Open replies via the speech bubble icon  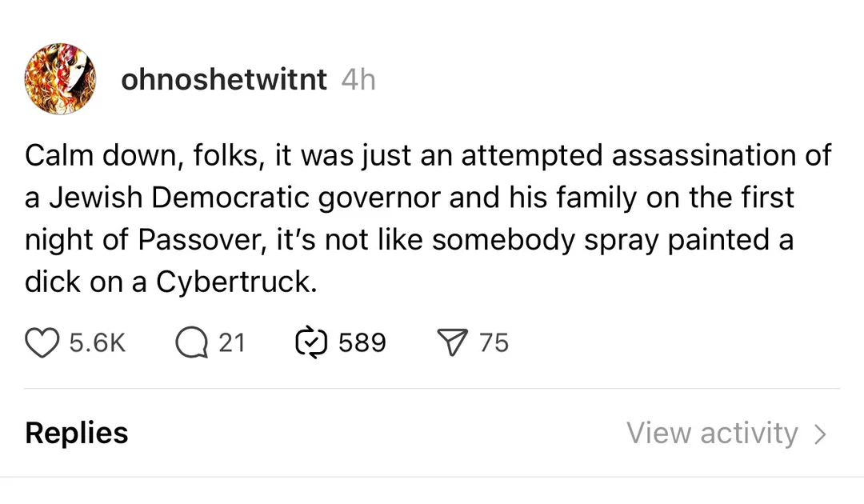pyautogui.click(x=190, y=342)
